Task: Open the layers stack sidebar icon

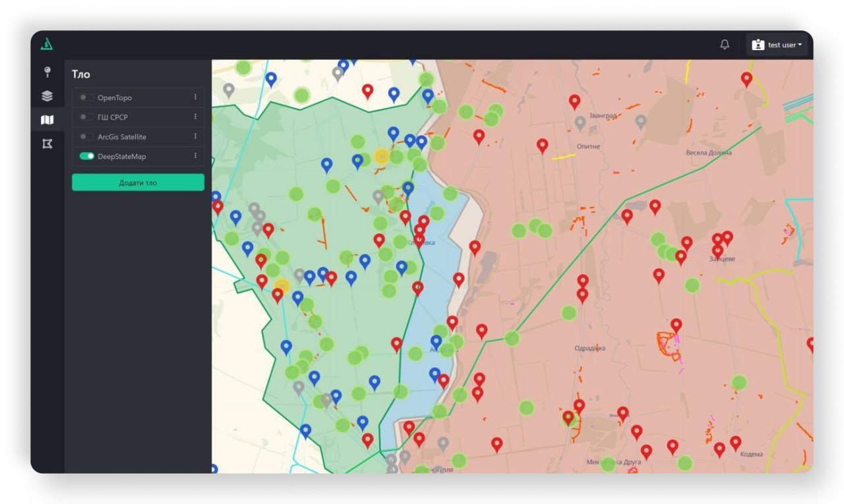Action: point(47,96)
